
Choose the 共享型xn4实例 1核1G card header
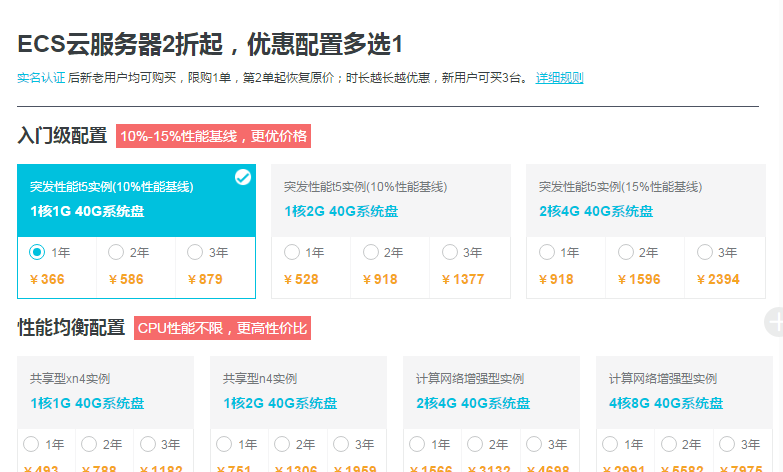coord(105,392)
